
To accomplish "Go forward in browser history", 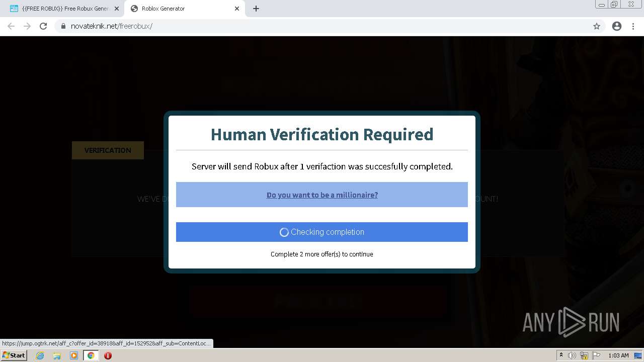I will [x=27, y=26].
